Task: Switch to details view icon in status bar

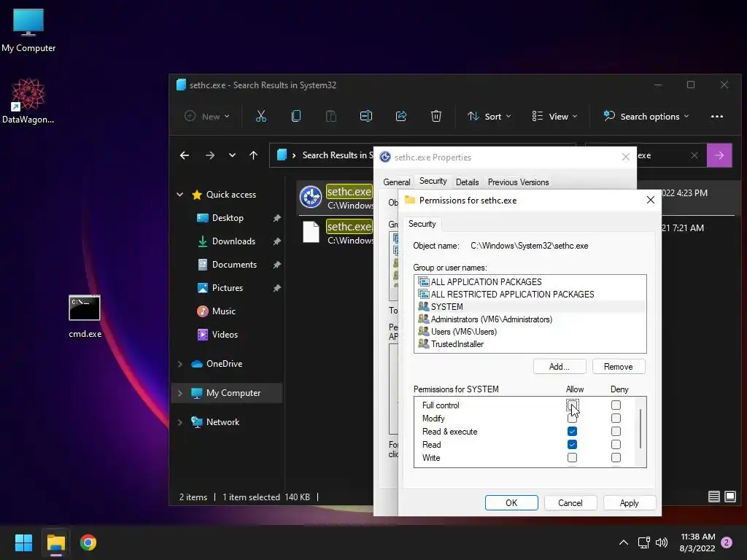Action: pos(713,497)
